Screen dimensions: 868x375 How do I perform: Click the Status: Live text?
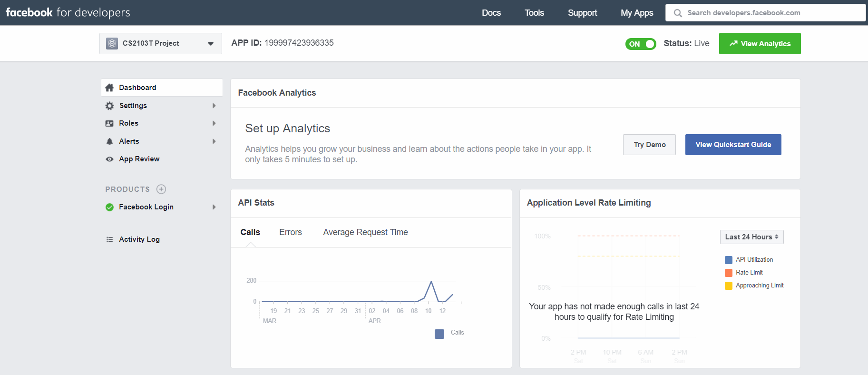686,43
